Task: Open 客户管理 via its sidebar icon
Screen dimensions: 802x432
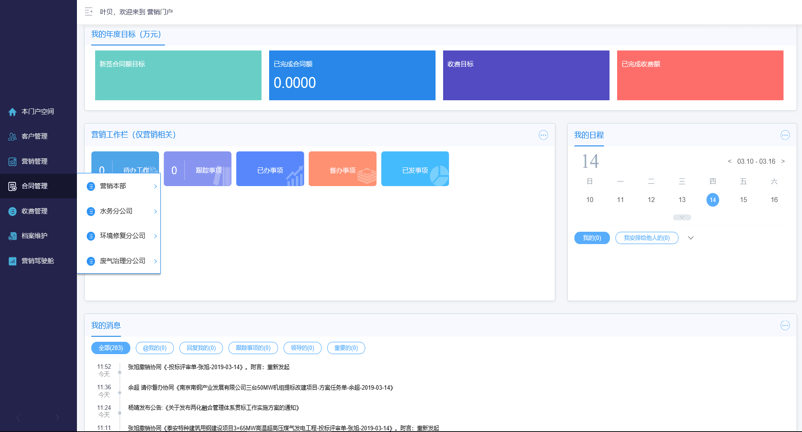Action: pos(12,137)
